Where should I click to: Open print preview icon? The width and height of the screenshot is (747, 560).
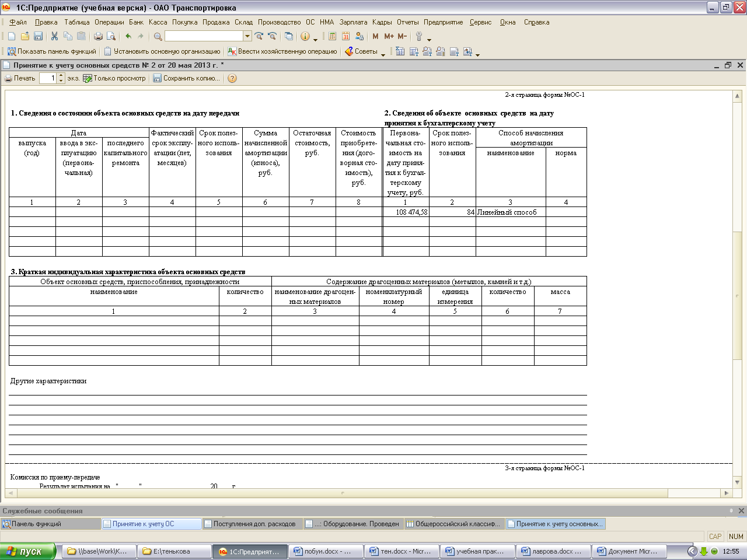coord(111,36)
